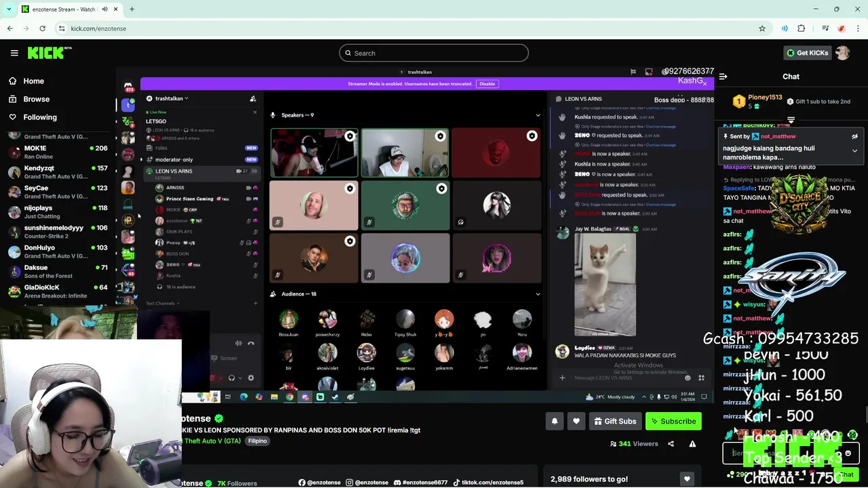Open Following in Kick sidebar
The height and width of the screenshot is (488, 868).
tap(40, 117)
